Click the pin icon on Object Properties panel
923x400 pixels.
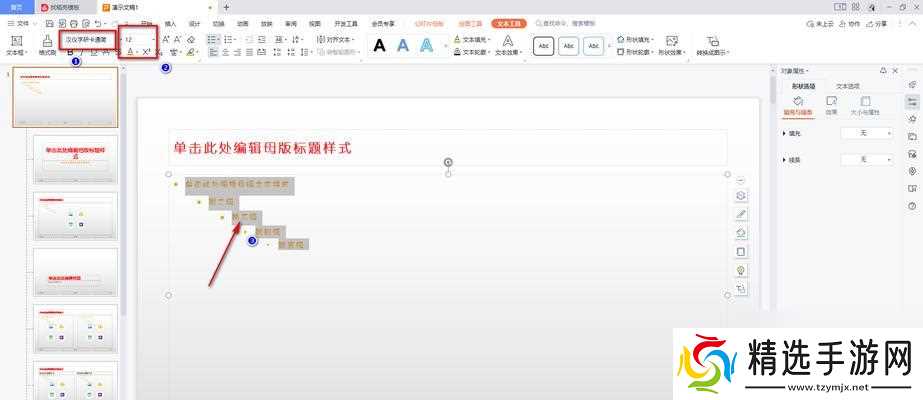[883, 71]
